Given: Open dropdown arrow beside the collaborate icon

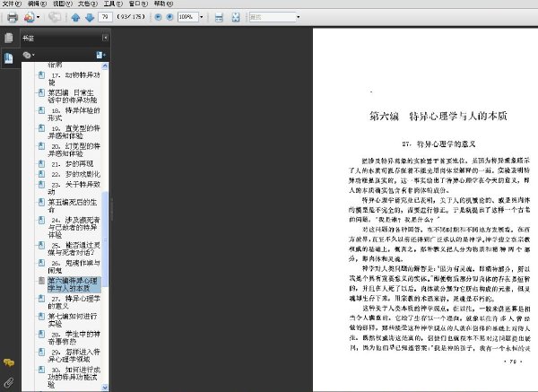Looking at the screenshot, I should [38, 17].
